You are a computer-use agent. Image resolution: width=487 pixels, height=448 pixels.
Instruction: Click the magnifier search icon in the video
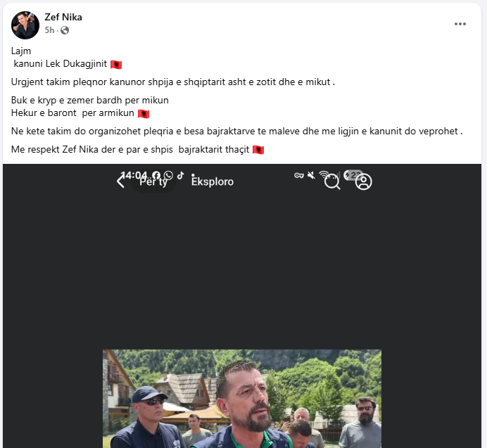(332, 181)
